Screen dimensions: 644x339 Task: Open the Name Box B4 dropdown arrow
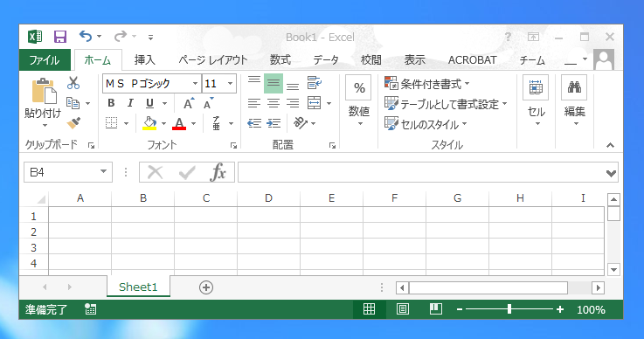coord(103,172)
